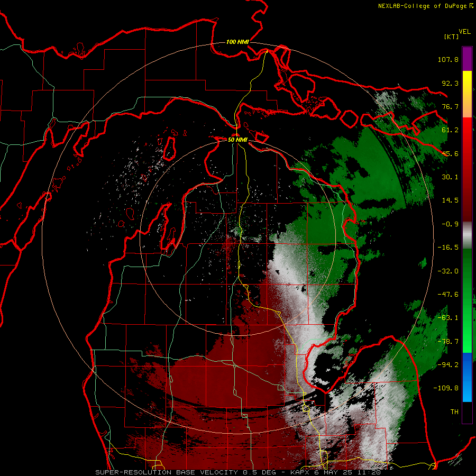
Task: Click the TH legend label
Action: pos(454,412)
